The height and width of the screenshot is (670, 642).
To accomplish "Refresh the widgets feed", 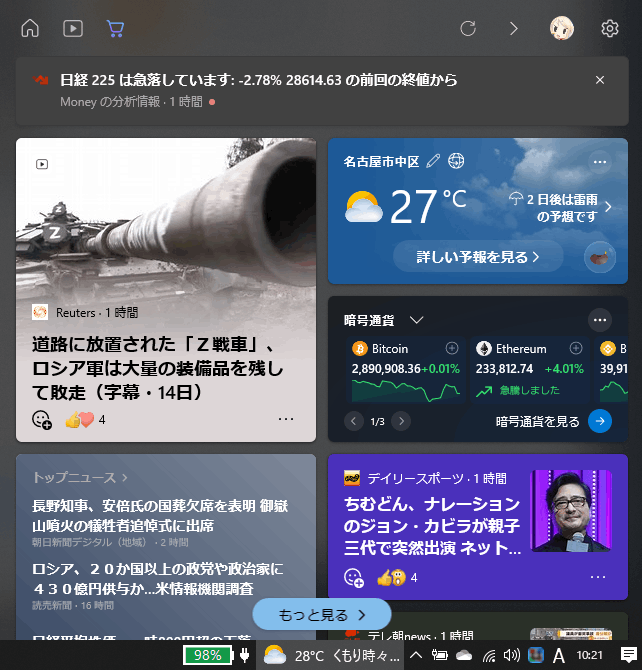I will 468,29.
